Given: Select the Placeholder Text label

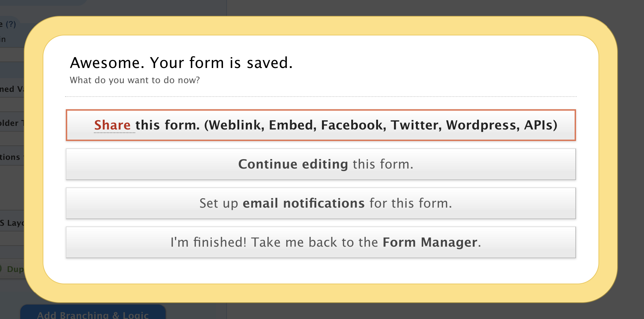Looking at the screenshot, I should (x=12, y=123).
